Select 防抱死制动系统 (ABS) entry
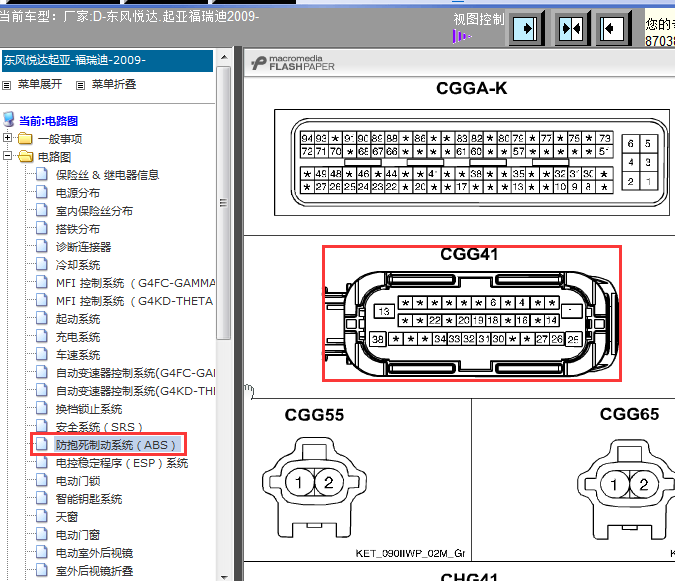This screenshot has width=675, height=581. tap(116, 445)
